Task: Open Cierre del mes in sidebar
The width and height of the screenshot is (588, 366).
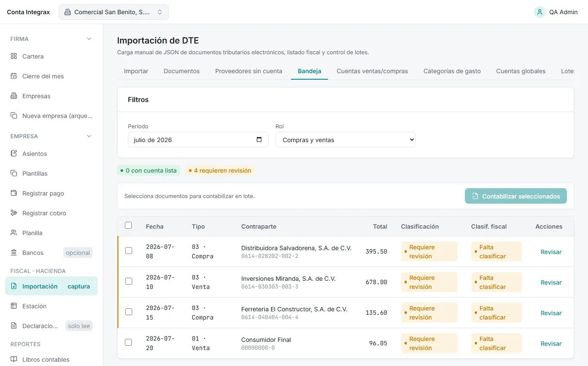Action: (x=52, y=76)
